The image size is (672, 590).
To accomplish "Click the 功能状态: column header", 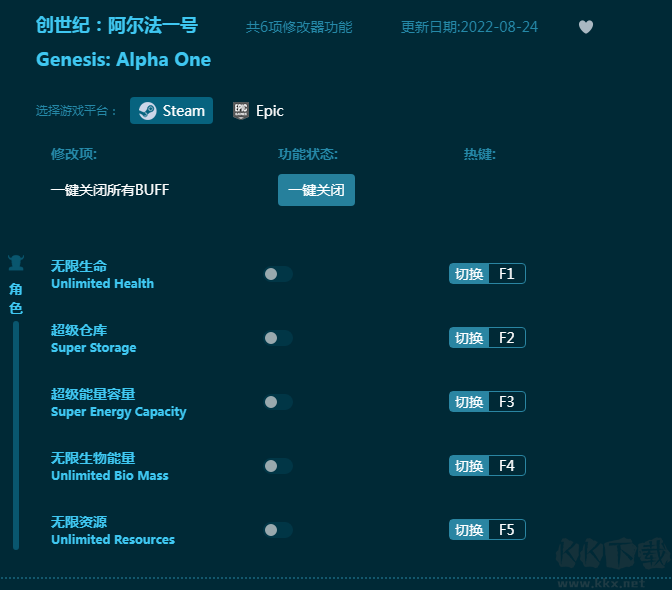I will coord(308,154).
